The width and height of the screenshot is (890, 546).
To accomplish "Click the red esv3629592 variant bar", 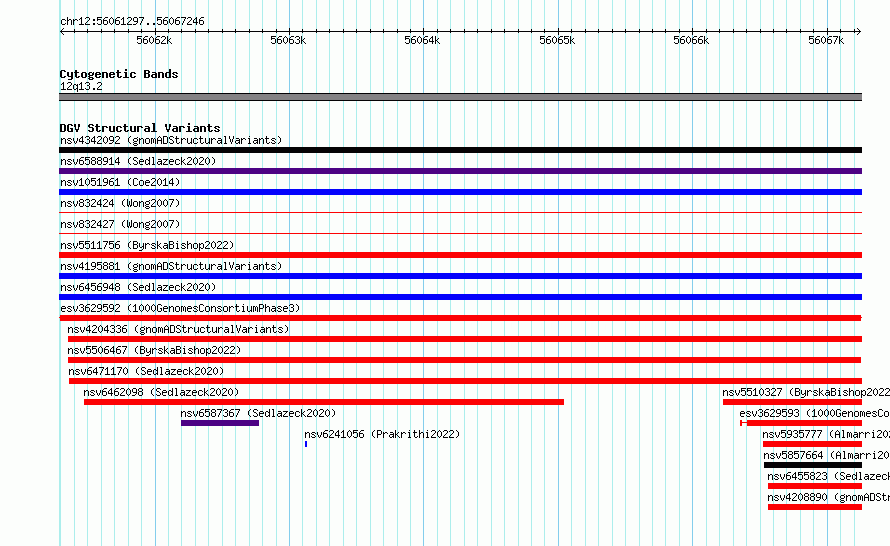I will click(x=460, y=318).
